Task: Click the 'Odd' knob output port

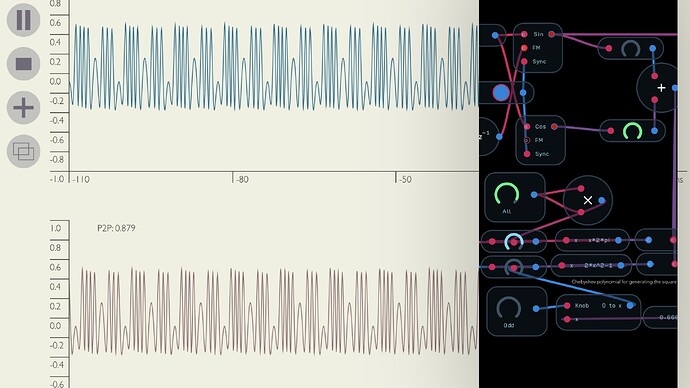Action: (536, 309)
